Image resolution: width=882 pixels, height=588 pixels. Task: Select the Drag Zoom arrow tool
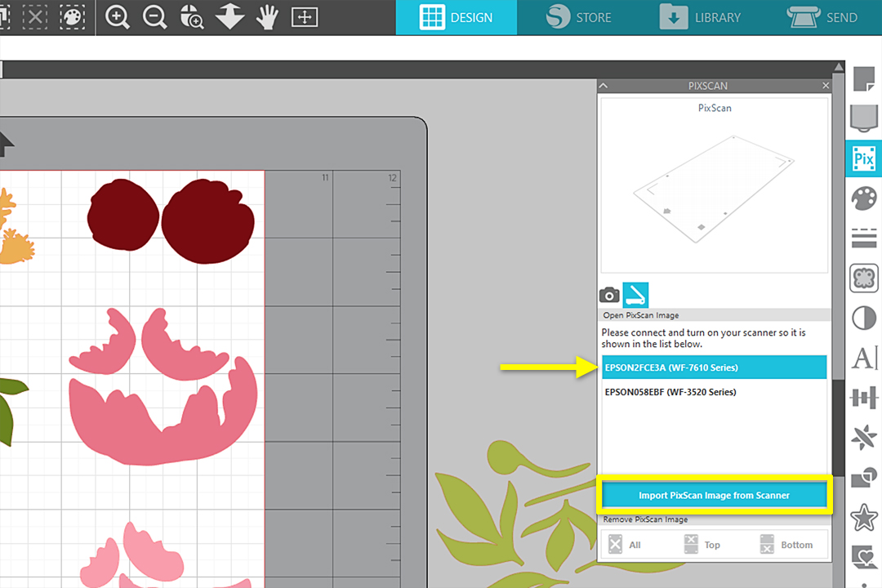point(229,17)
